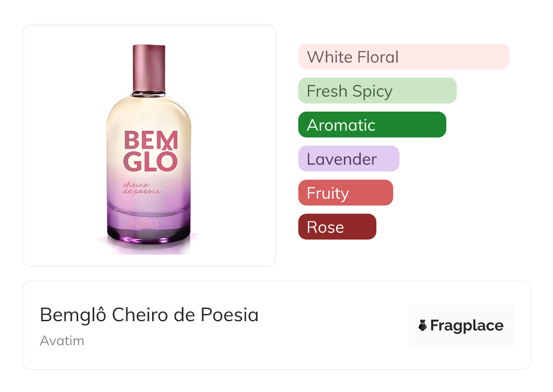Choose the Lavender accord bar
The height and width of the screenshot is (392, 553).
pyautogui.click(x=348, y=159)
